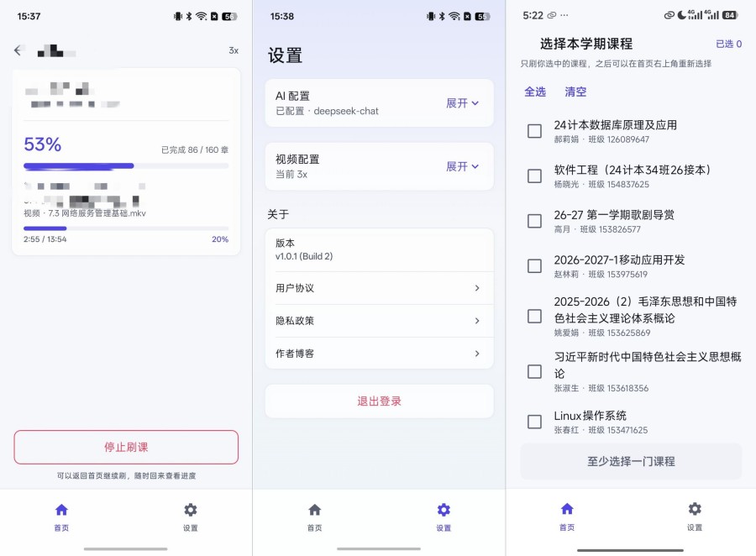Viewport: 756px width, 556px height.
Task: Tap Wi-Fi icon in left screen status bar
Action: [x=201, y=17]
